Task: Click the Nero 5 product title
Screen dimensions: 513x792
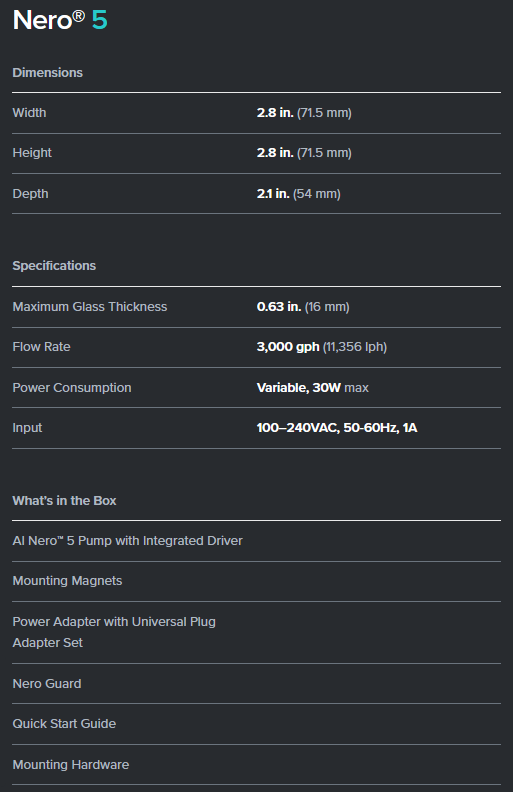Action: 60,20
